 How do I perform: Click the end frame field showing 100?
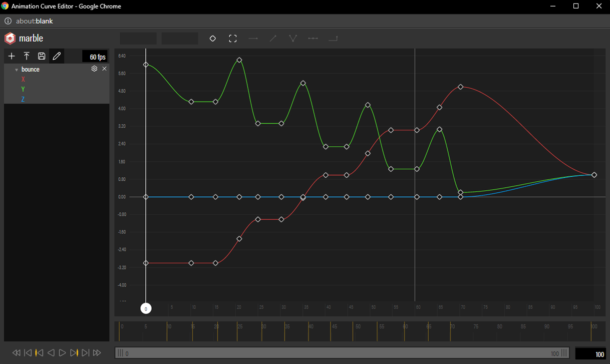coord(590,354)
